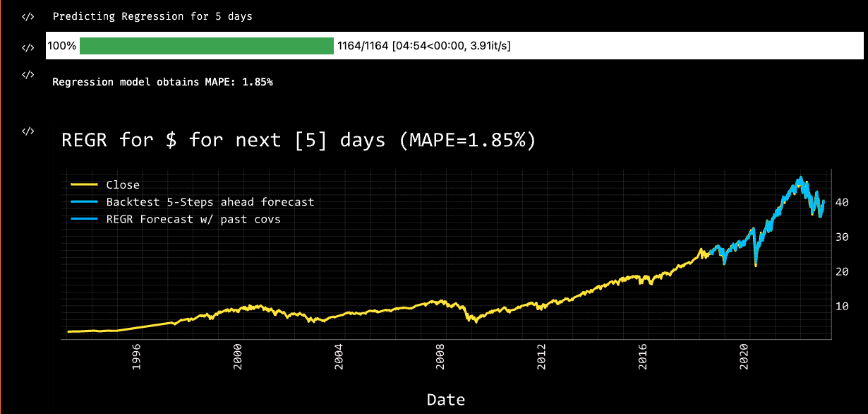The height and width of the screenshot is (414, 868).
Task: Click 'Regression model obtains MAPE: 1.85%' output
Action: 162,82
